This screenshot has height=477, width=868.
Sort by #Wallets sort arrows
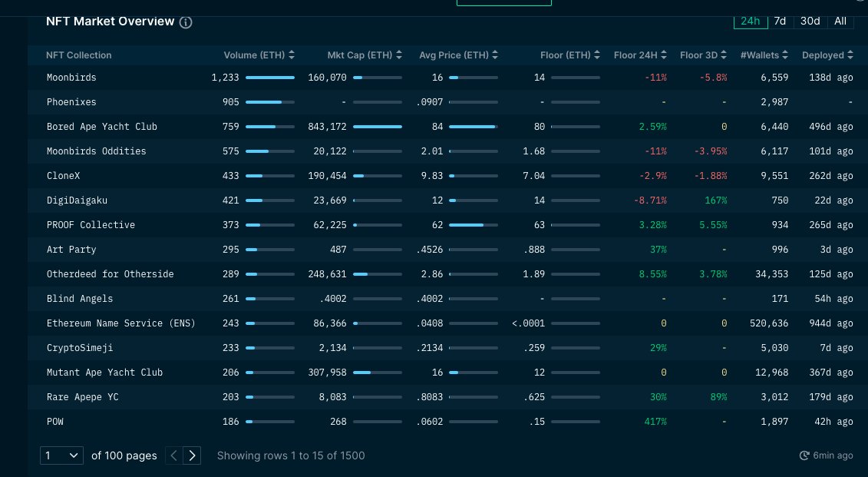click(785, 55)
